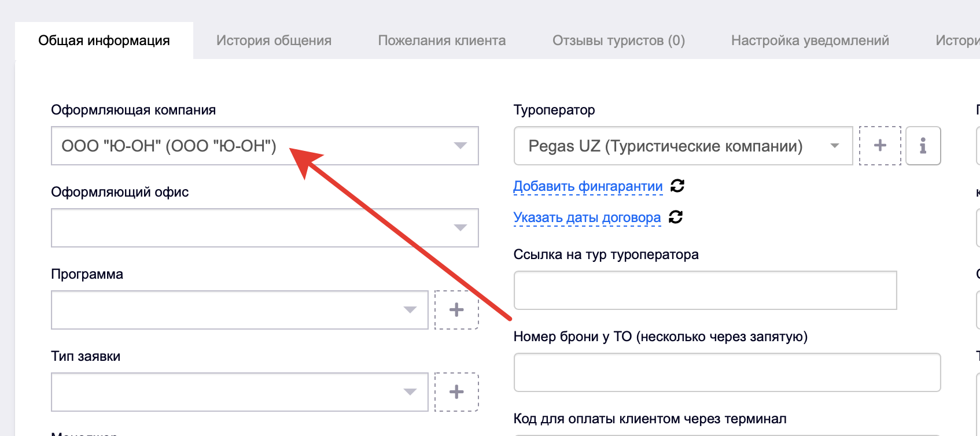Screen dimensions: 980x436
Task: Focus Ссылка на тур туроператора field
Action: point(705,290)
